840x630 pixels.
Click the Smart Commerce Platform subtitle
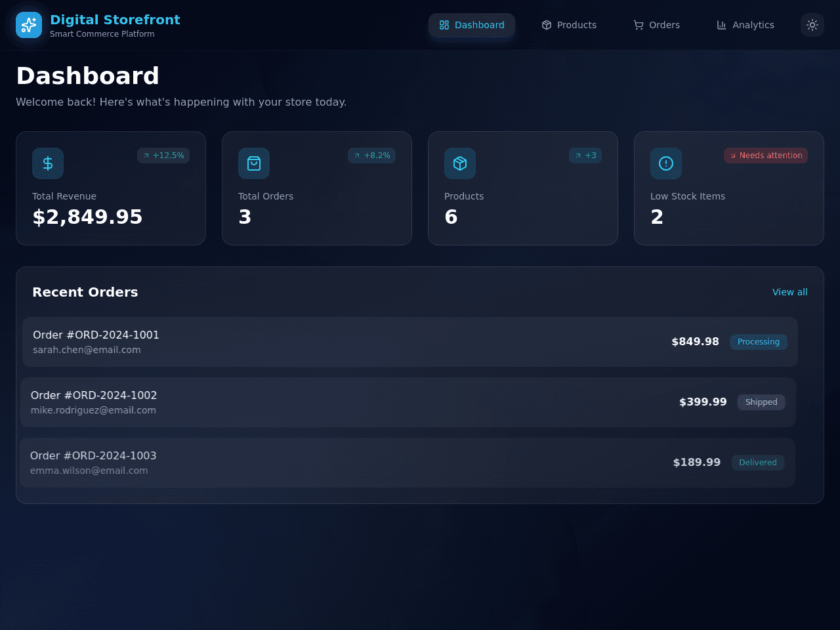click(102, 34)
